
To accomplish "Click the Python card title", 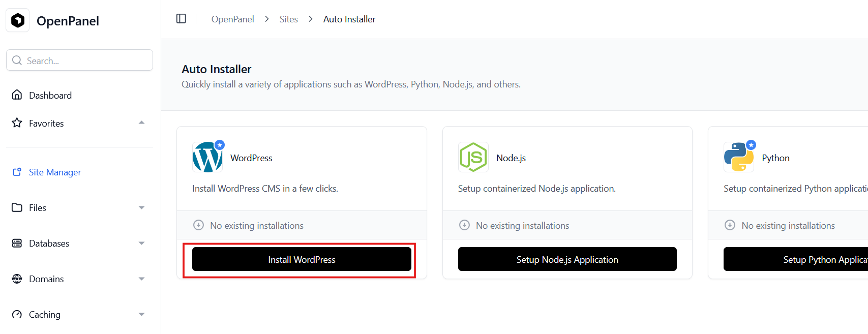I will pyautogui.click(x=775, y=158).
